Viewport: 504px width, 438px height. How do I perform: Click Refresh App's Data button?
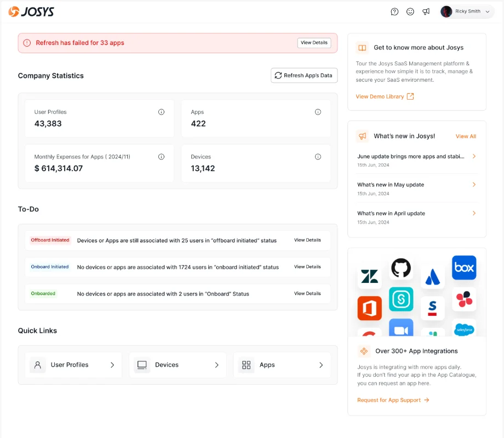point(304,75)
